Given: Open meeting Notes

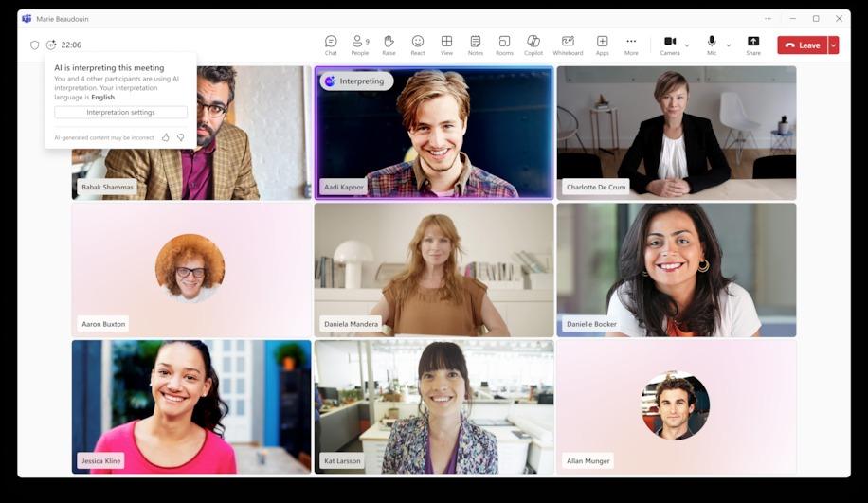Looking at the screenshot, I should point(475,45).
